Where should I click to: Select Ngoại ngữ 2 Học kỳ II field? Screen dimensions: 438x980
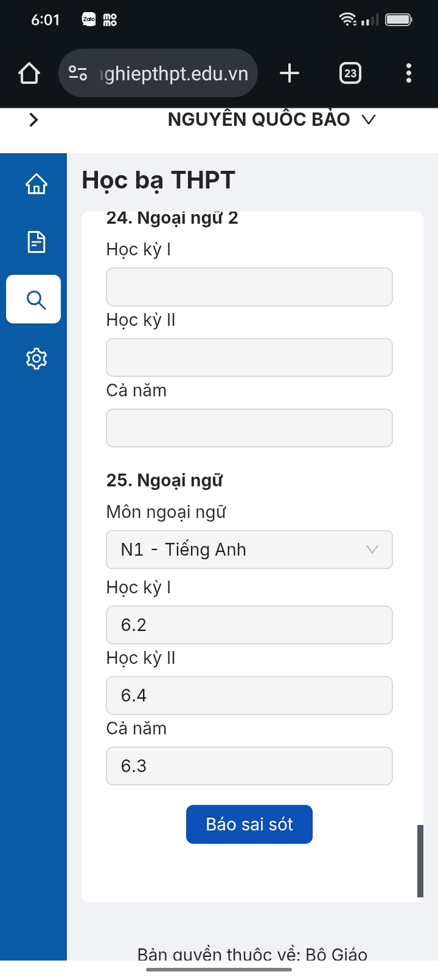point(249,357)
